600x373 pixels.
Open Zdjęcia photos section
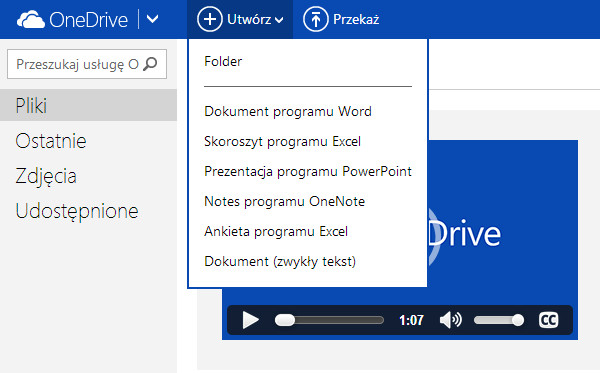pyautogui.click(x=46, y=176)
